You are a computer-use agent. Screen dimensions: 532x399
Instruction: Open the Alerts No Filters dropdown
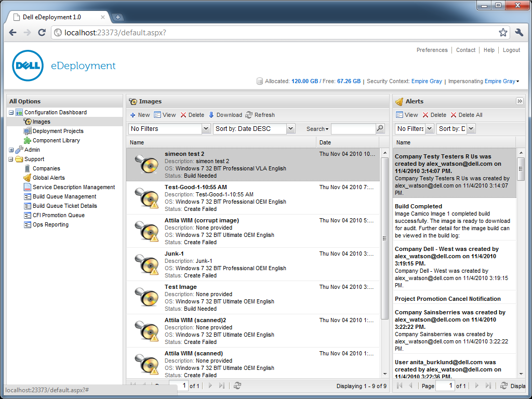click(430, 129)
